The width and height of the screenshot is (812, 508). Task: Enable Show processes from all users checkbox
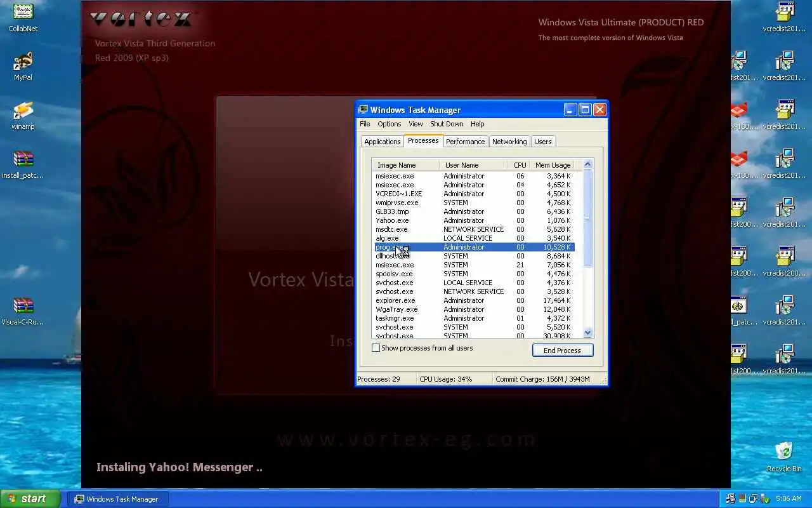click(376, 348)
